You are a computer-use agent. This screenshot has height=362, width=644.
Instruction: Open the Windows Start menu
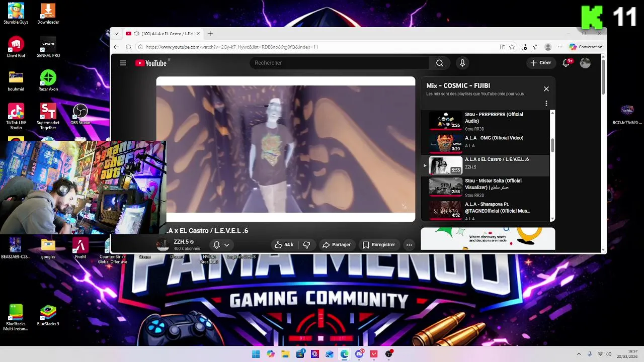pyautogui.click(x=256, y=354)
